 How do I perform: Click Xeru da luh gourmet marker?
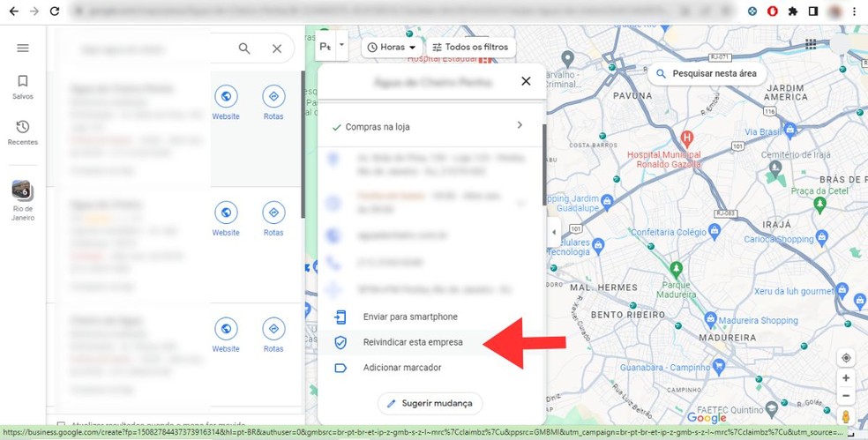842,290
